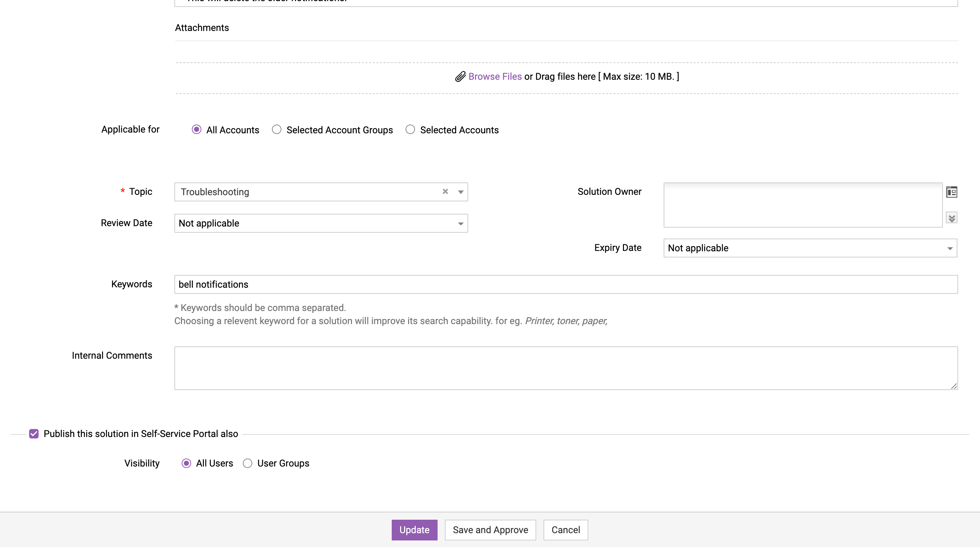Select User Groups visibility

[x=248, y=463]
